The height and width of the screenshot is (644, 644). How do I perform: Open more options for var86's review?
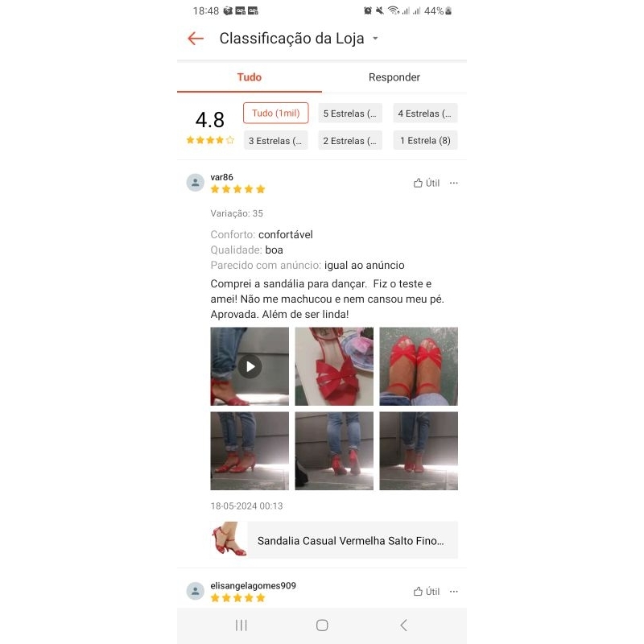tap(453, 184)
